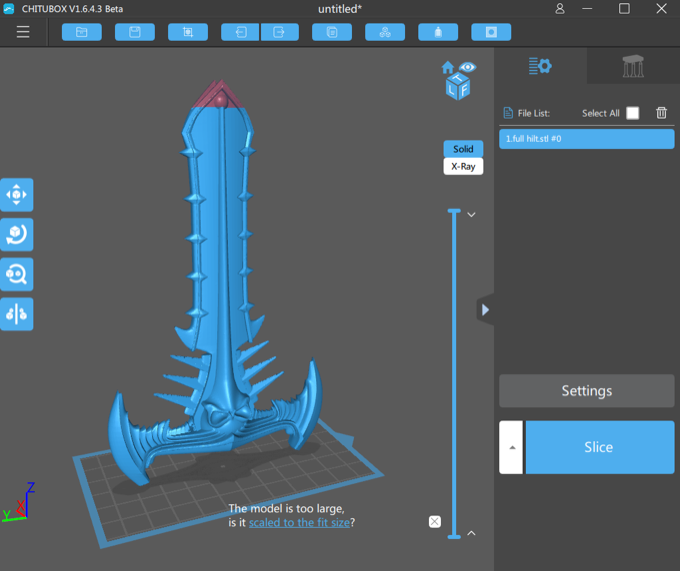Open the hamburger main menu

coord(23,32)
